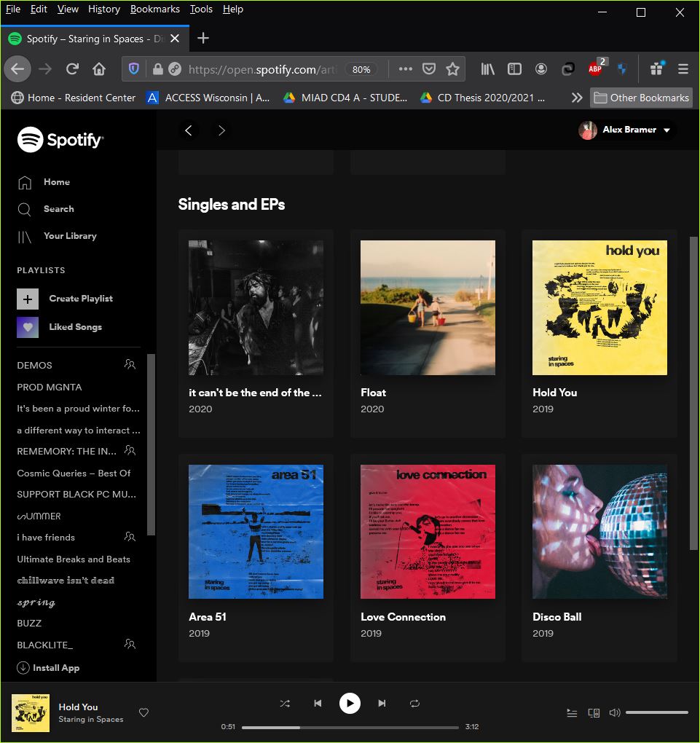Open Alex Bramer account dropdown

(x=626, y=130)
